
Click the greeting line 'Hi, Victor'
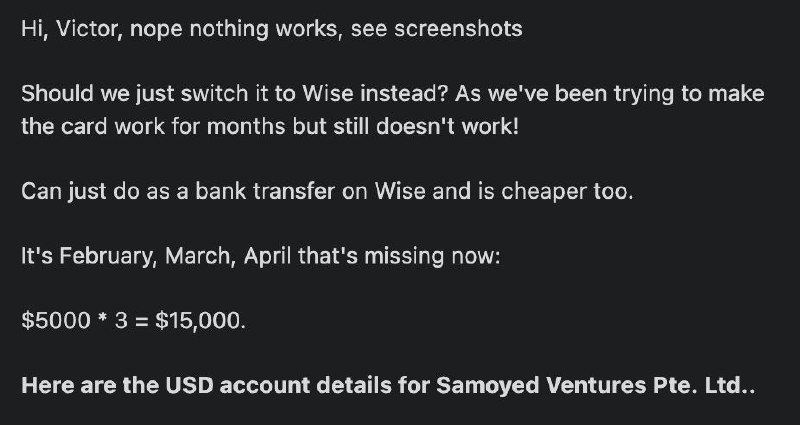[64, 28]
